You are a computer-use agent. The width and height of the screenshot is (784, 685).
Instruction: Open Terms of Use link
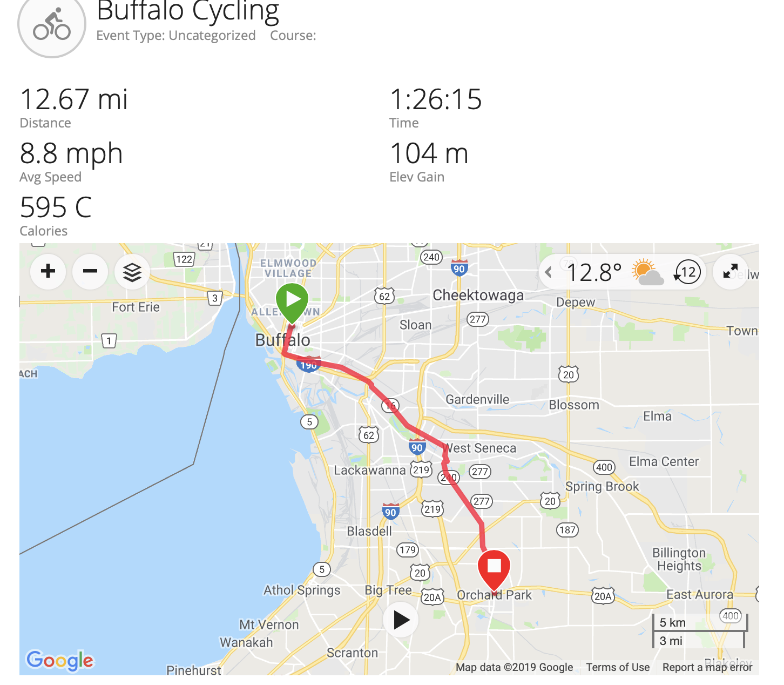[618, 667]
